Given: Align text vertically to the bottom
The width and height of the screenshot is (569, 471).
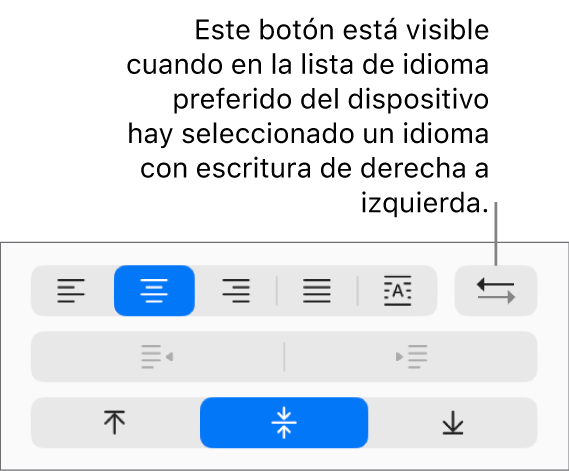Looking at the screenshot, I should coord(453,422).
